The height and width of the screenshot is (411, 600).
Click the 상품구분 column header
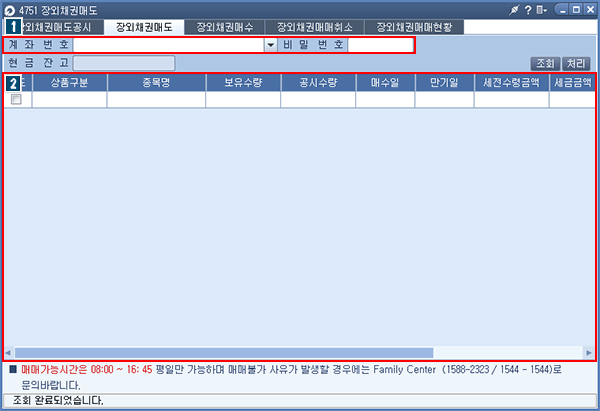(70, 83)
